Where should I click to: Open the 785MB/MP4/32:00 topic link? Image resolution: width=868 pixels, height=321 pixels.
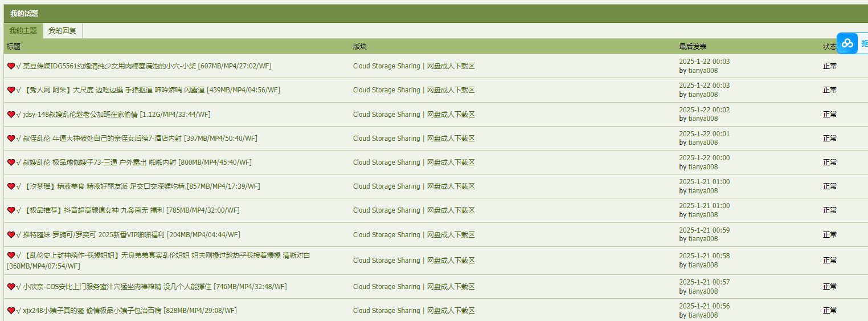[x=131, y=210]
